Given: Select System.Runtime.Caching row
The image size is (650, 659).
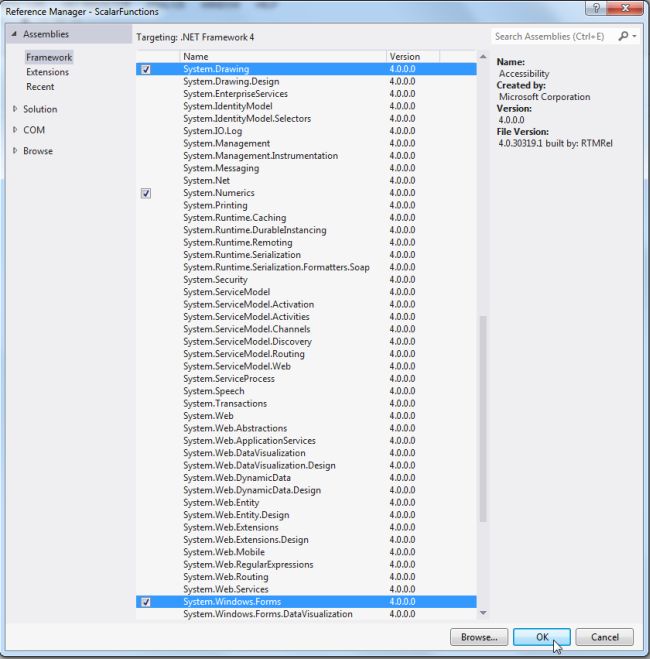Looking at the screenshot, I should pos(306,218).
